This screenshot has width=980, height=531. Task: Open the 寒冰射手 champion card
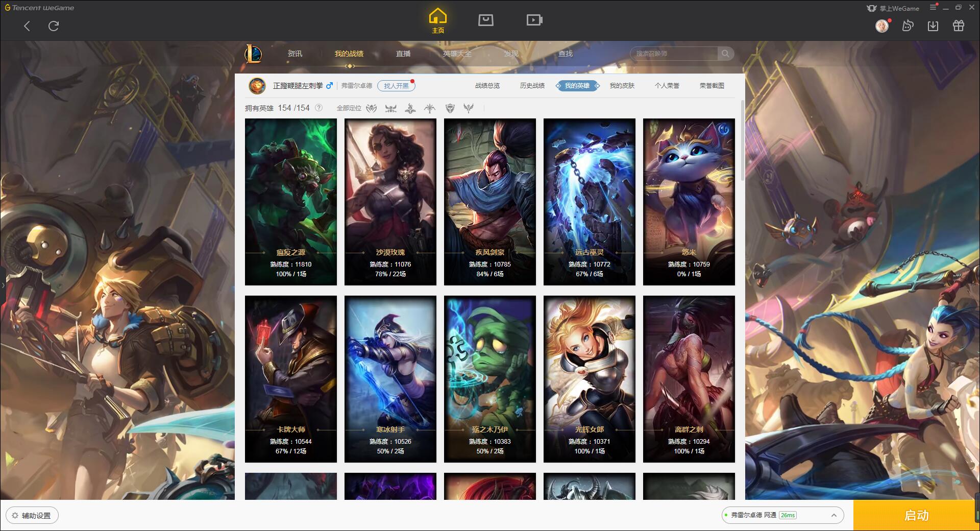tap(390, 379)
